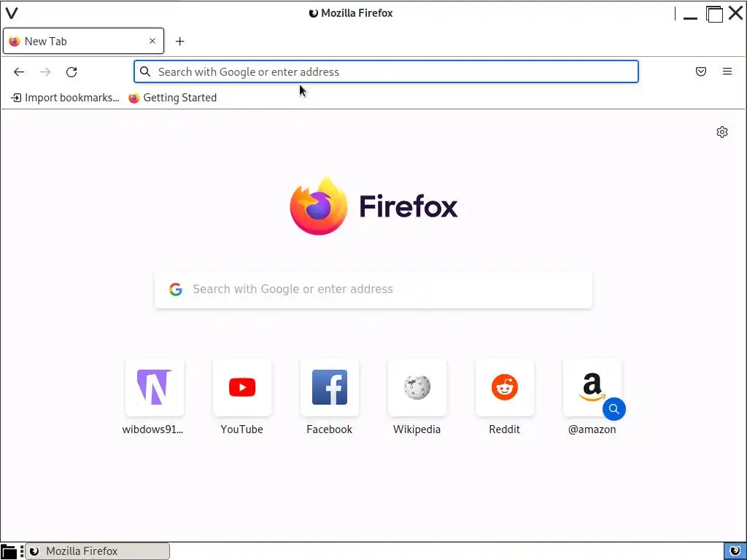
Task: Close the New Tab tab
Action: (x=152, y=41)
